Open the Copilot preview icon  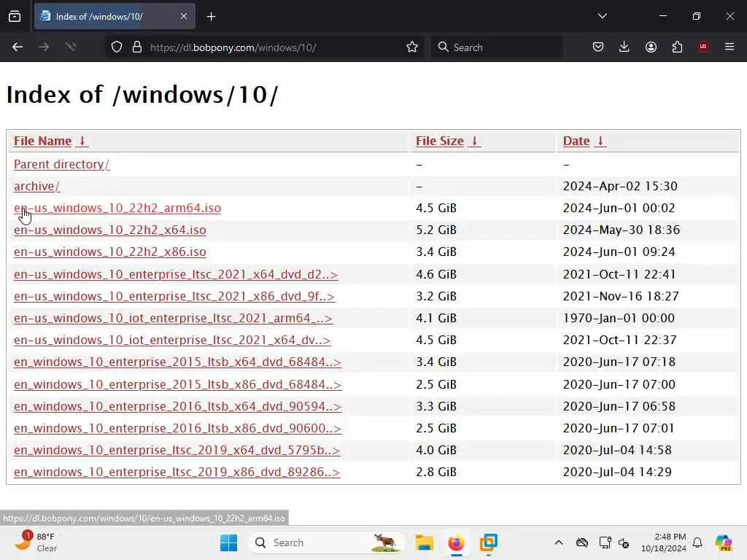tap(724, 542)
